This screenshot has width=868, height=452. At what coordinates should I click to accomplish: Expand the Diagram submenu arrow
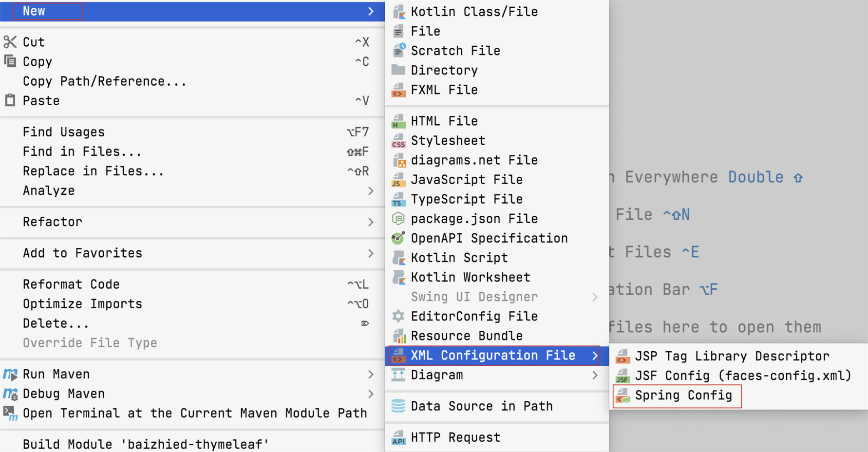595,375
